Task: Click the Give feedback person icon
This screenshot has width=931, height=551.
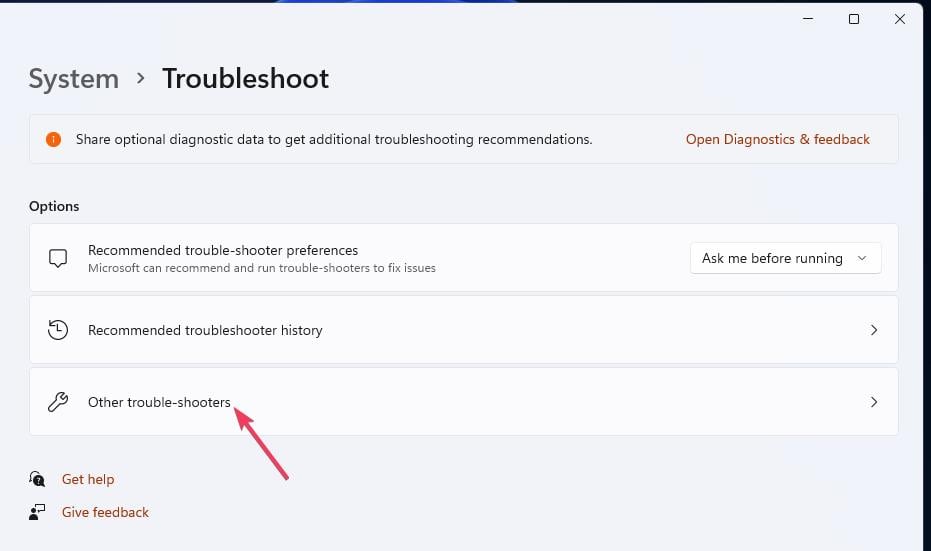Action: (x=38, y=512)
